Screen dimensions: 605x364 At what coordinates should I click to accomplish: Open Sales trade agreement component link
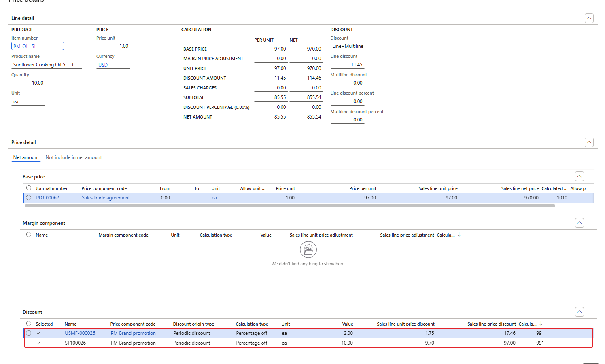[106, 198]
